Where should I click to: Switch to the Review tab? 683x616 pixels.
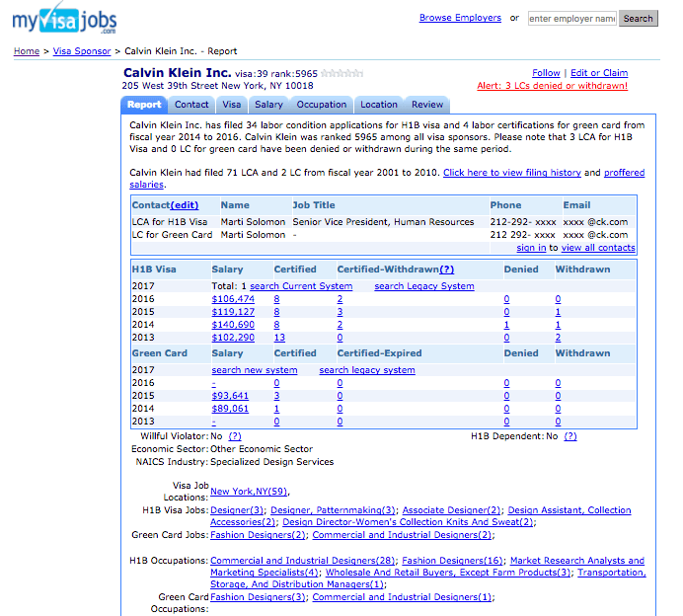click(x=426, y=105)
